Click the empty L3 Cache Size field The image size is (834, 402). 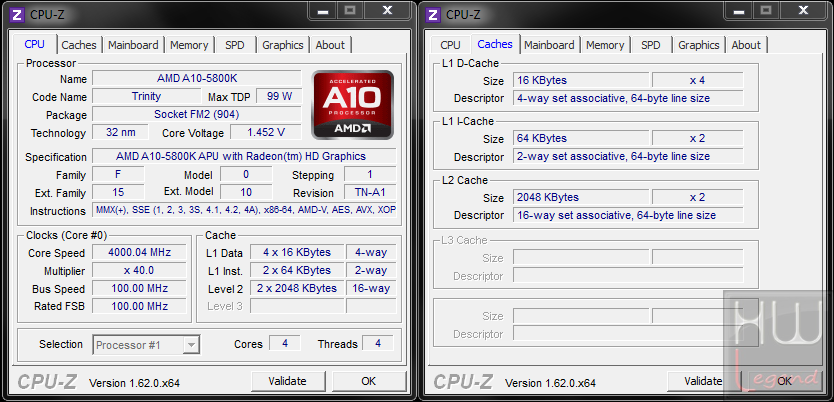click(x=581, y=257)
